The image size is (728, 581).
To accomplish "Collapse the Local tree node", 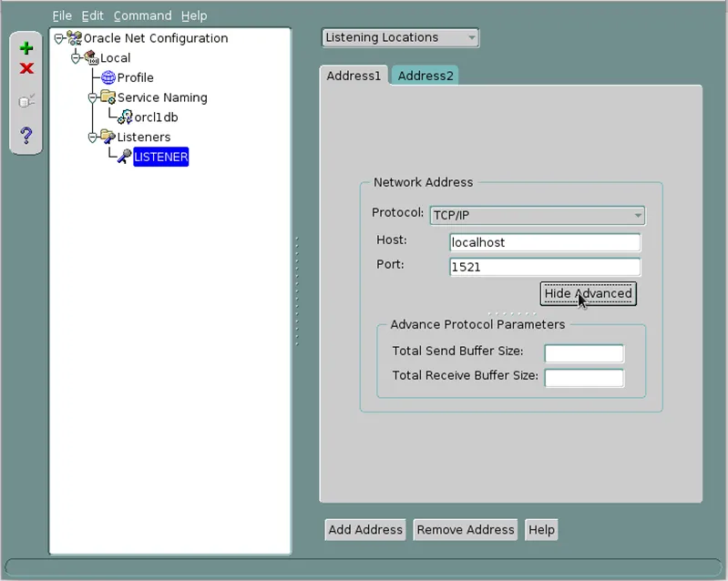I will click(76, 58).
